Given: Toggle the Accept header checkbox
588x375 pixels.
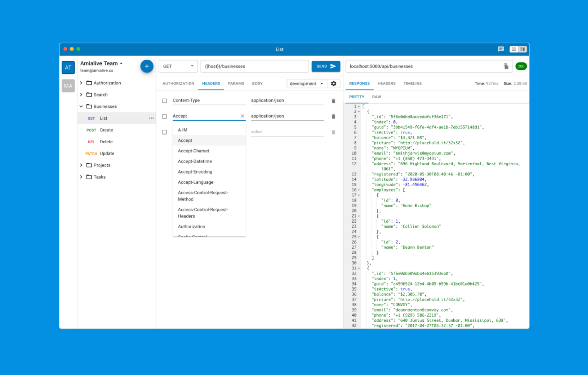Looking at the screenshot, I should coord(164,117).
